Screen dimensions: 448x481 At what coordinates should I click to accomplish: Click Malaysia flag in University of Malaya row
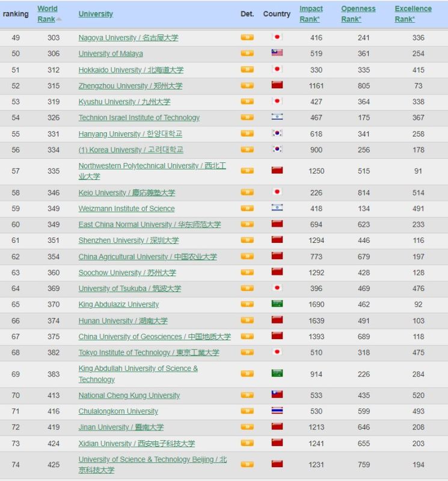[277, 53]
